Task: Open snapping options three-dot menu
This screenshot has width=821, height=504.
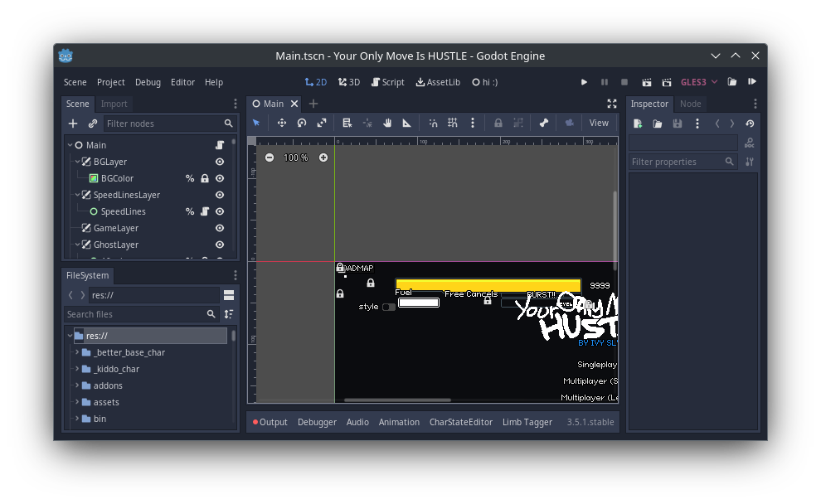Action: coord(473,123)
